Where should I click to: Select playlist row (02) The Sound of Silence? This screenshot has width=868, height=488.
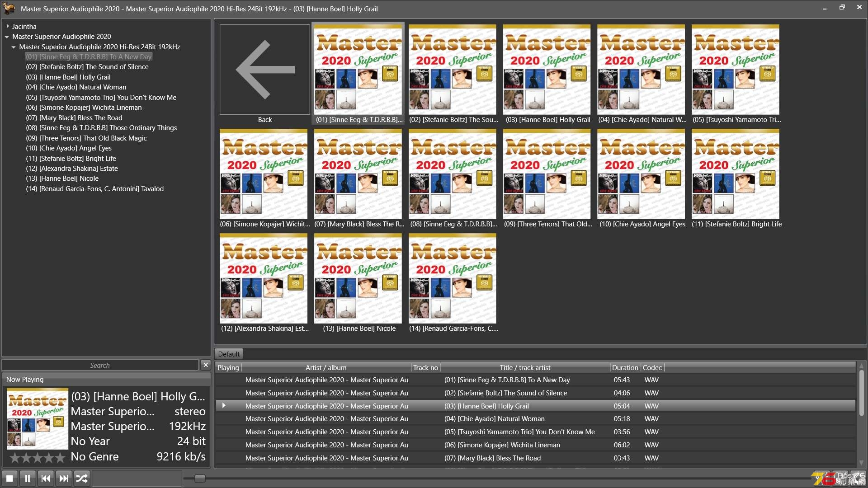[536, 393]
